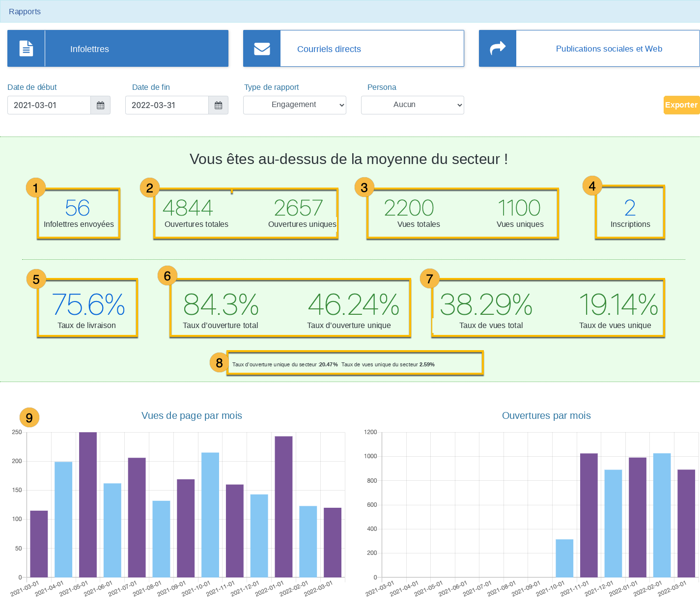Click the Exporter button
The width and height of the screenshot is (700, 605).
pos(681,105)
